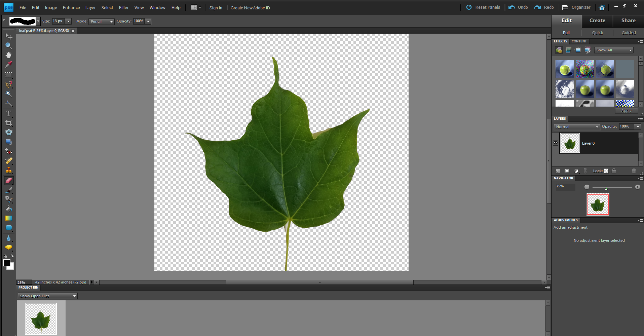The image size is (644, 336).
Task: Select the Zoom tool
Action: pyautogui.click(x=8, y=46)
